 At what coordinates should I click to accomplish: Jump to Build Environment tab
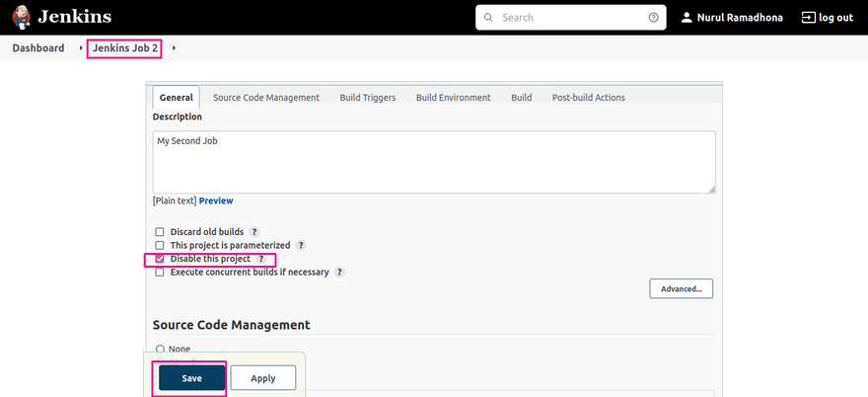454,98
